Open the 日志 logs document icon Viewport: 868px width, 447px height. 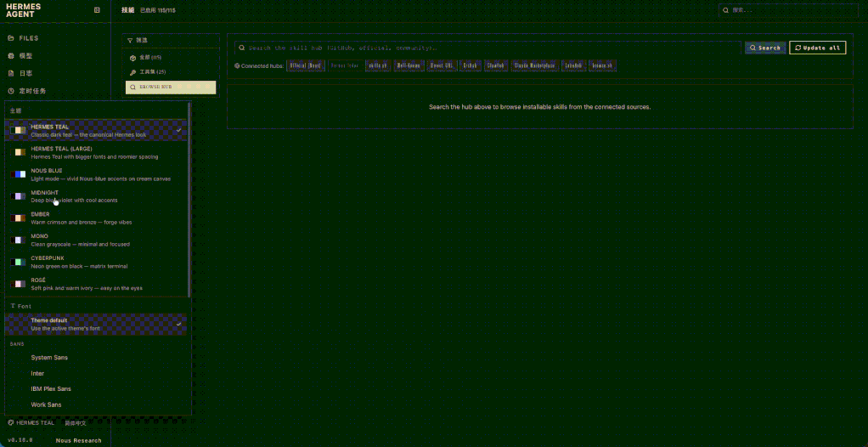pos(10,73)
